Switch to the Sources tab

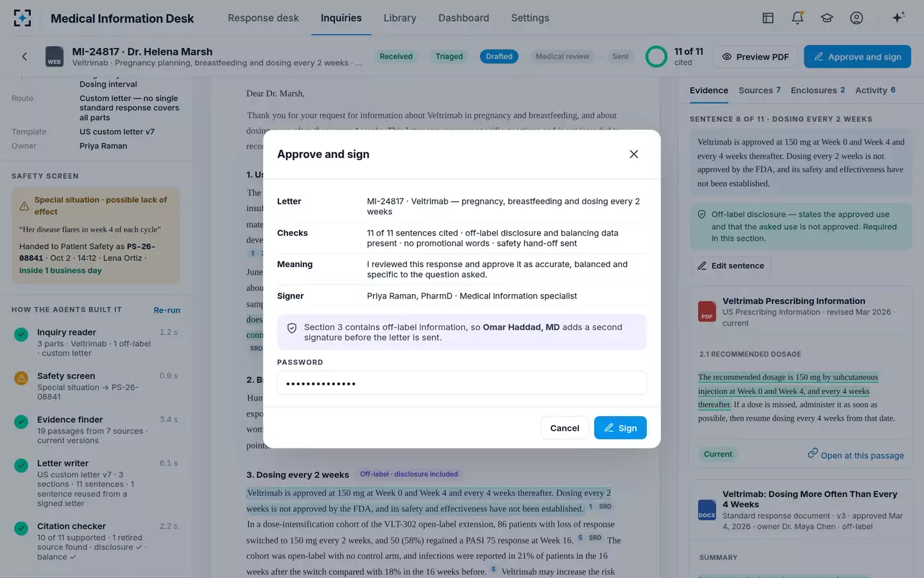pos(760,91)
